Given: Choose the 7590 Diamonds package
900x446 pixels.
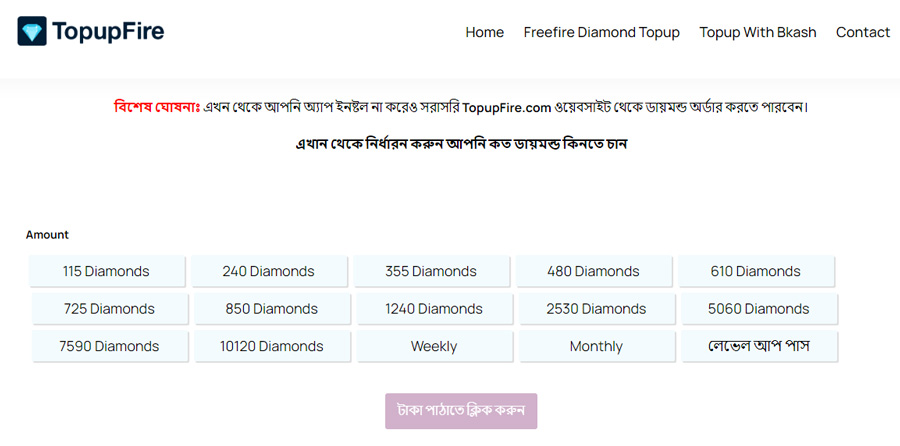Looking at the screenshot, I should 110,347.
